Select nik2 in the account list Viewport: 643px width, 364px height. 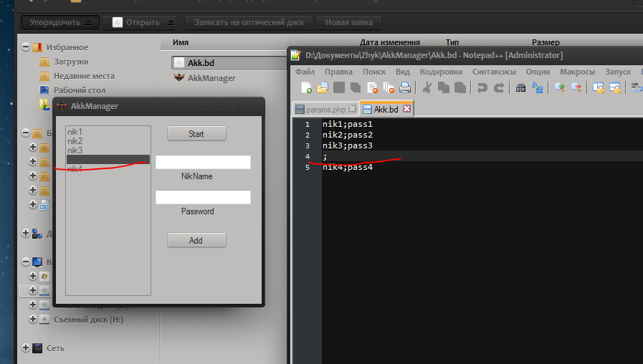(75, 141)
